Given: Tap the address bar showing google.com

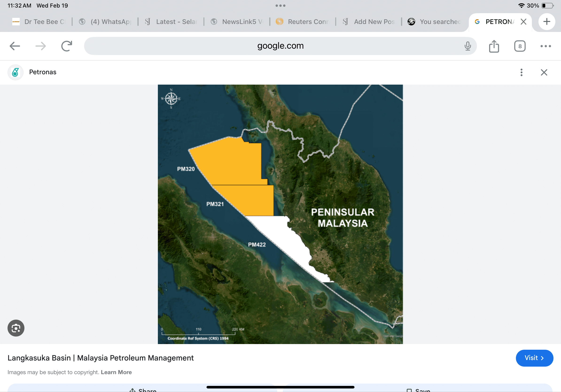Looking at the screenshot, I should (x=280, y=46).
